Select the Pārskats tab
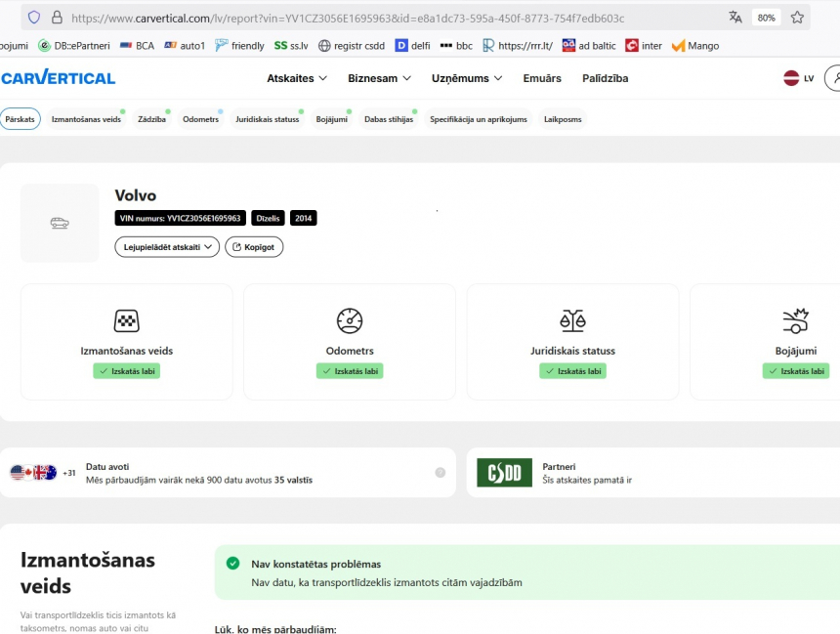The height and width of the screenshot is (634, 840). tap(20, 119)
